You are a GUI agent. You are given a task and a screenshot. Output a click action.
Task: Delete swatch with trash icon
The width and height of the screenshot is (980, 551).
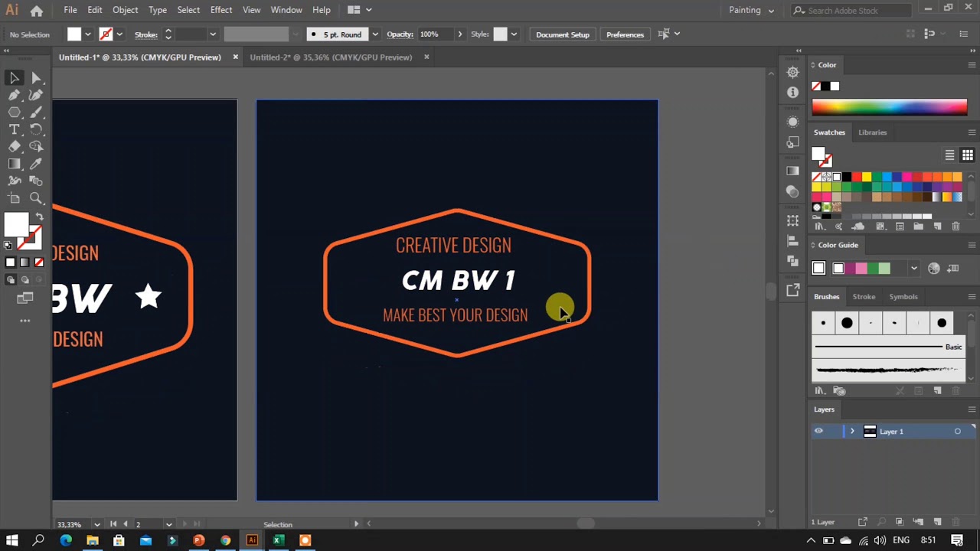coord(955,227)
